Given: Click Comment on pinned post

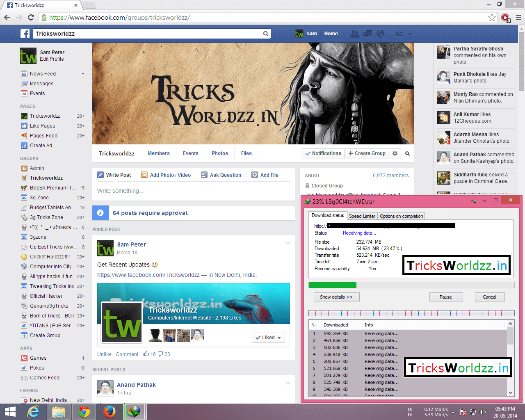Looking at the screenshot, I should [127, 354].
